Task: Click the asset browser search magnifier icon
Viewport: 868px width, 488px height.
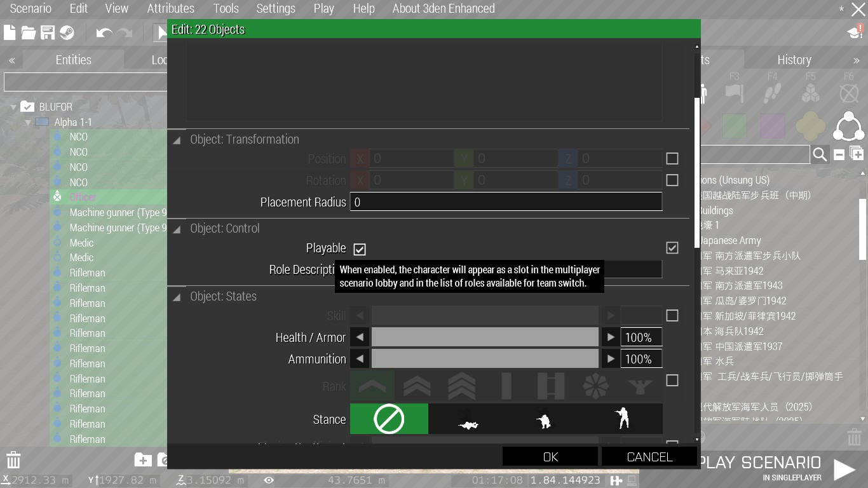Action: 820,154
